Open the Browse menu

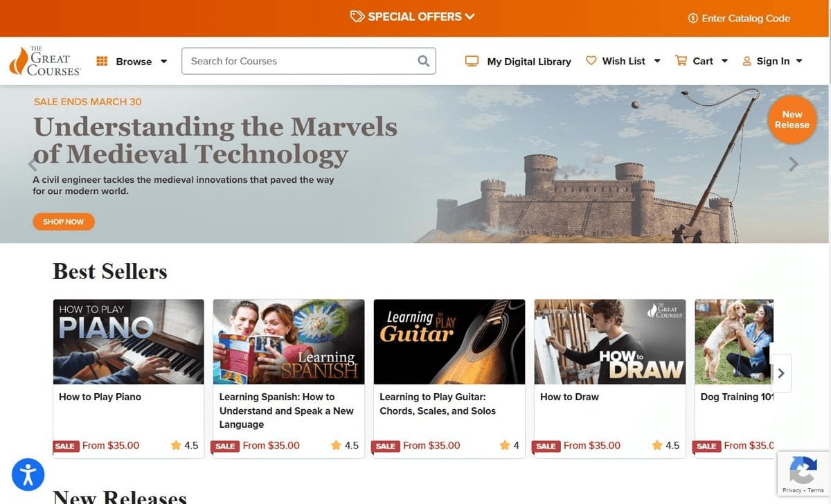tap(132, 61)
